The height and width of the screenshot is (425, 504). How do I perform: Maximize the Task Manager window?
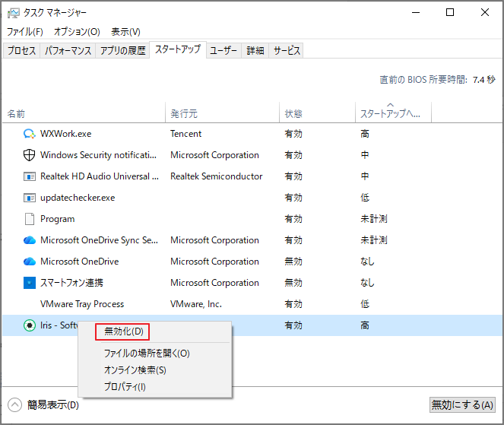[450, 12]
